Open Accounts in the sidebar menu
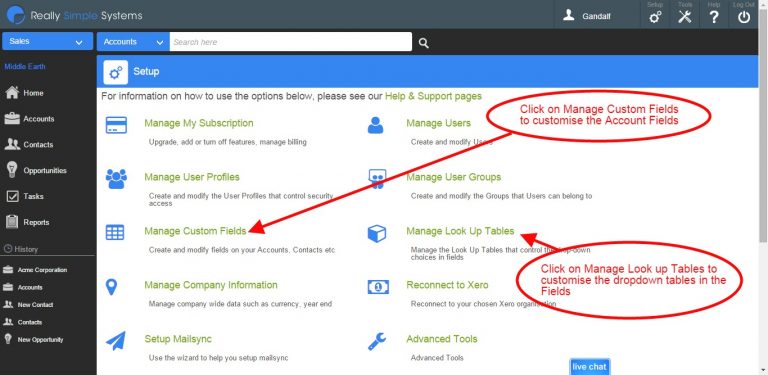The height and width of the screenshot is (375, 768). 39,119
